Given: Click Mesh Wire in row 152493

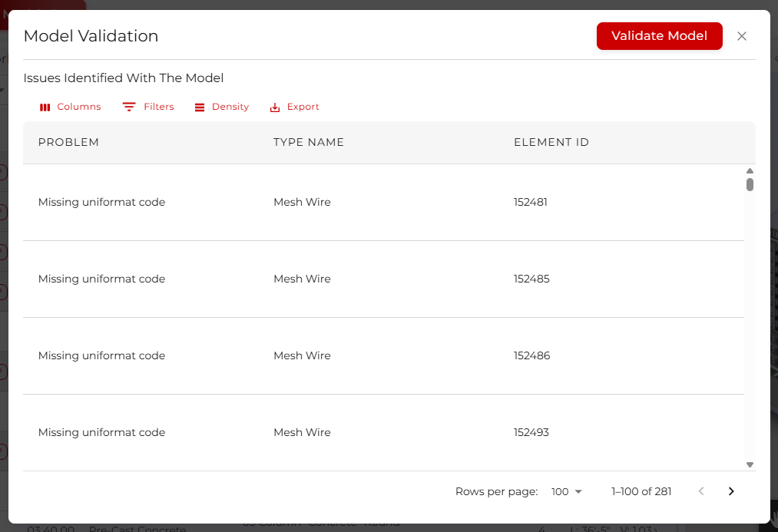Looking at the screenshot, I should click(x=302, y=432).
